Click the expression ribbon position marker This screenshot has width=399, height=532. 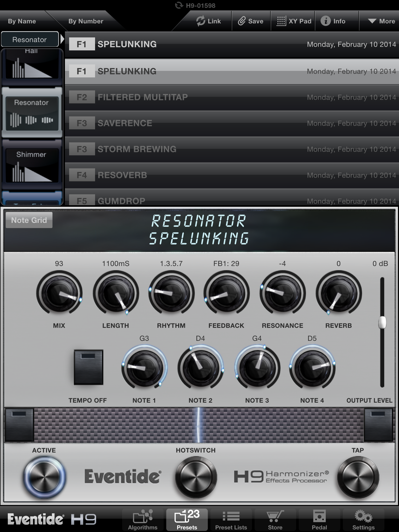[x=199, y=425]
